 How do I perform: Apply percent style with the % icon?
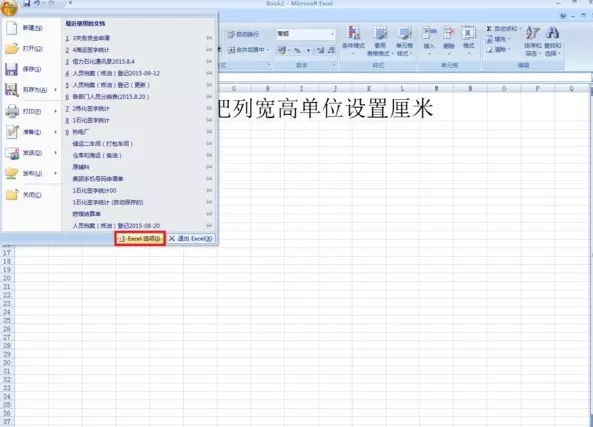pyautogui.click(x=298, y=50)
